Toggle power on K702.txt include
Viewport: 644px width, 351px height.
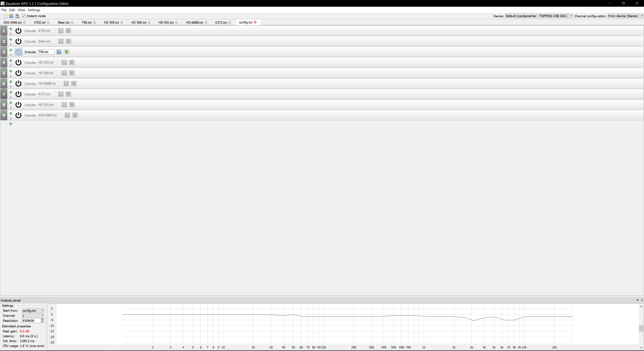(18, 31)
